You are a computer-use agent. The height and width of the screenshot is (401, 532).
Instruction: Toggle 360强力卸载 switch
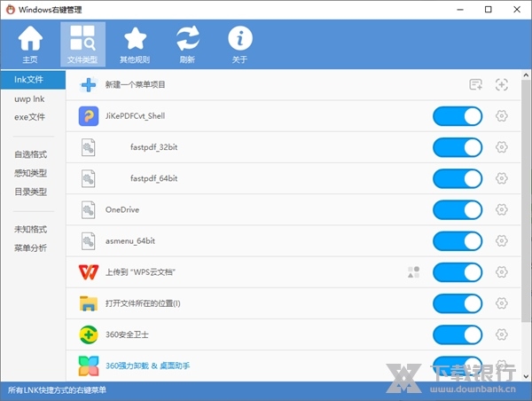[x=458, y=366]
